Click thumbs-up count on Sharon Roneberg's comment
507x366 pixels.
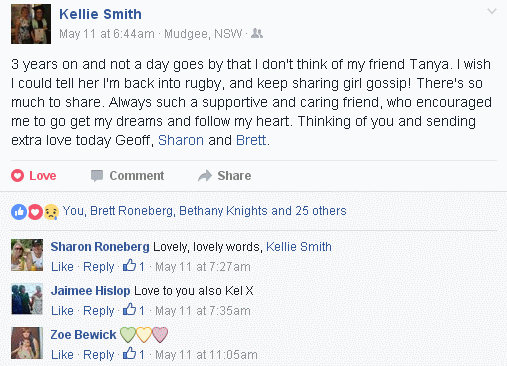click(x=134, y=266)
